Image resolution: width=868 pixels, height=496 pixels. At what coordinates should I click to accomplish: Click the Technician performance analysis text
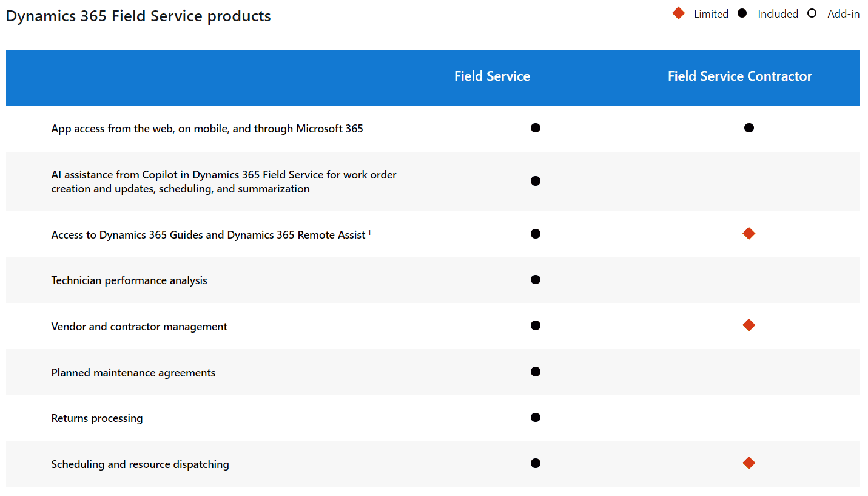pyautogui.click(x=129, y=280)
